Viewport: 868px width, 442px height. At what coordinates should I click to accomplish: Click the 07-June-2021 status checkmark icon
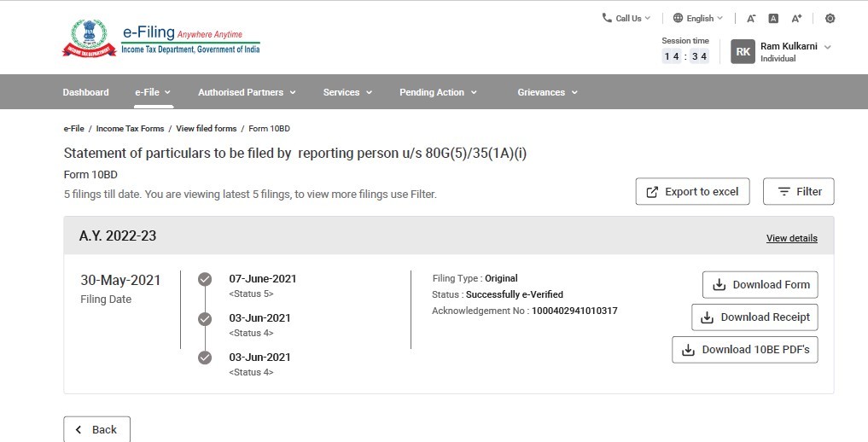205,279
